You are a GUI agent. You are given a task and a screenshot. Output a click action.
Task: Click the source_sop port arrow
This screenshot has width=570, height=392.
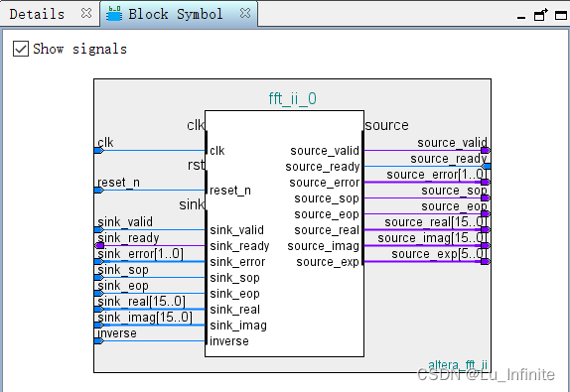486,198
